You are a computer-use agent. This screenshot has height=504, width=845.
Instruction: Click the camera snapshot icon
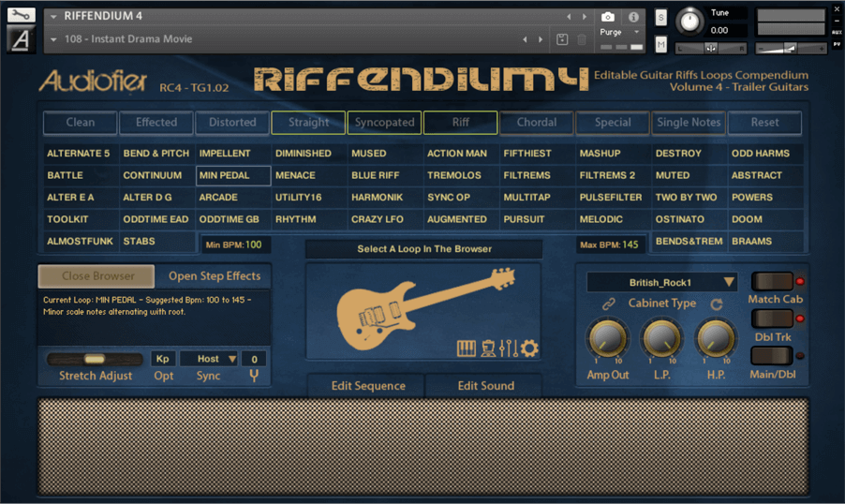(608, 17)
